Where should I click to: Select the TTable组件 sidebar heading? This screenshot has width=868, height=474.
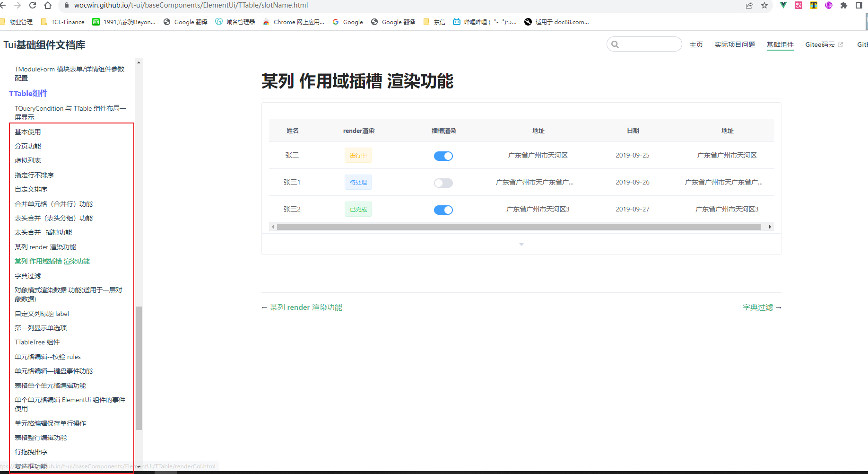[28, 93]
